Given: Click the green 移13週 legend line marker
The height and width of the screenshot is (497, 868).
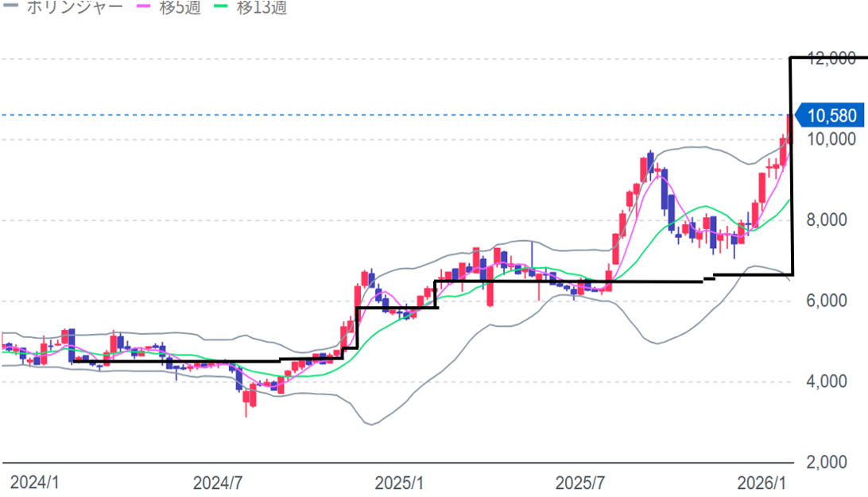Looking at the screenshot, I should click(222, 8).
